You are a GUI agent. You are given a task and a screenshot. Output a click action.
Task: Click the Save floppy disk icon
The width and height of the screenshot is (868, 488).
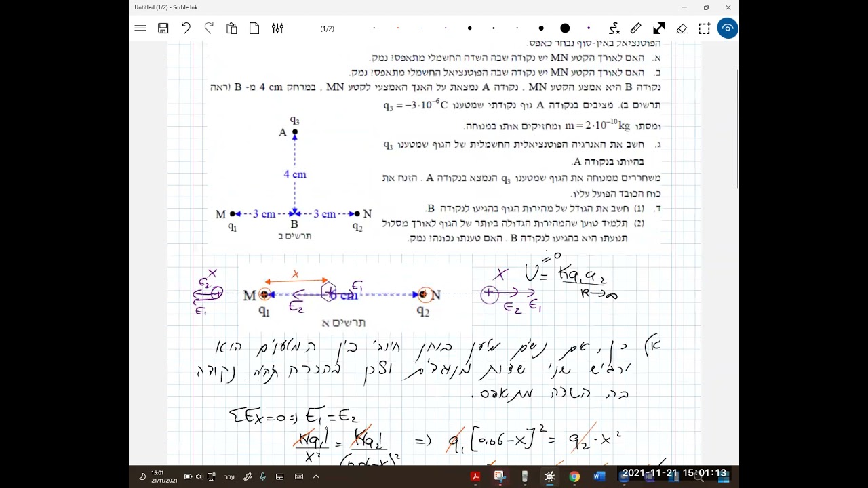point(163,28)
